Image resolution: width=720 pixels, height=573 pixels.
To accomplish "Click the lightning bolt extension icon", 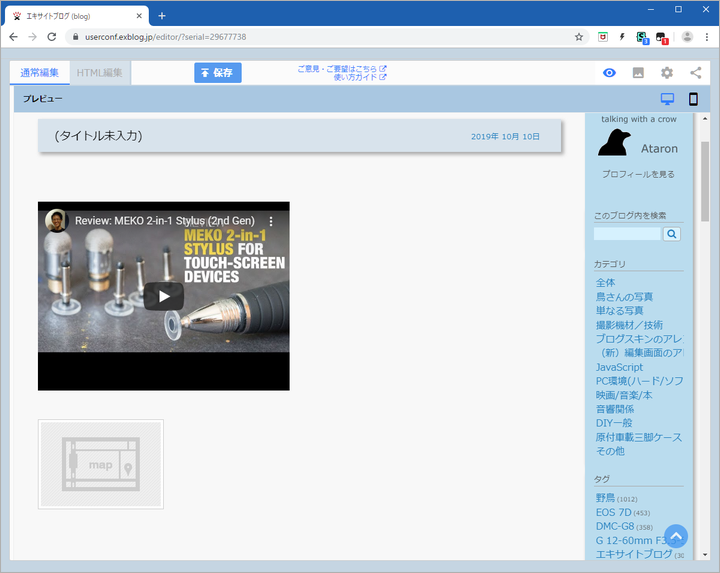I will (x=622, y=37).
